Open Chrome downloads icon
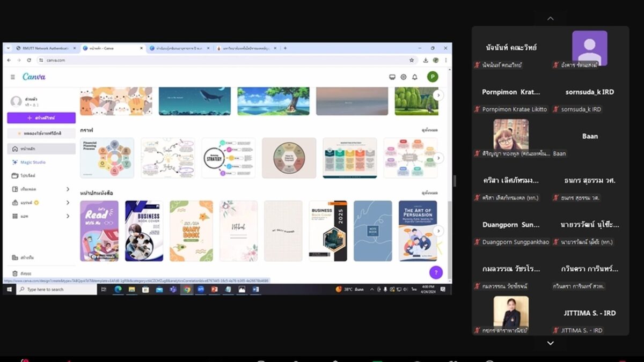This screenshot has height=362, width=644. coord(426,60)
